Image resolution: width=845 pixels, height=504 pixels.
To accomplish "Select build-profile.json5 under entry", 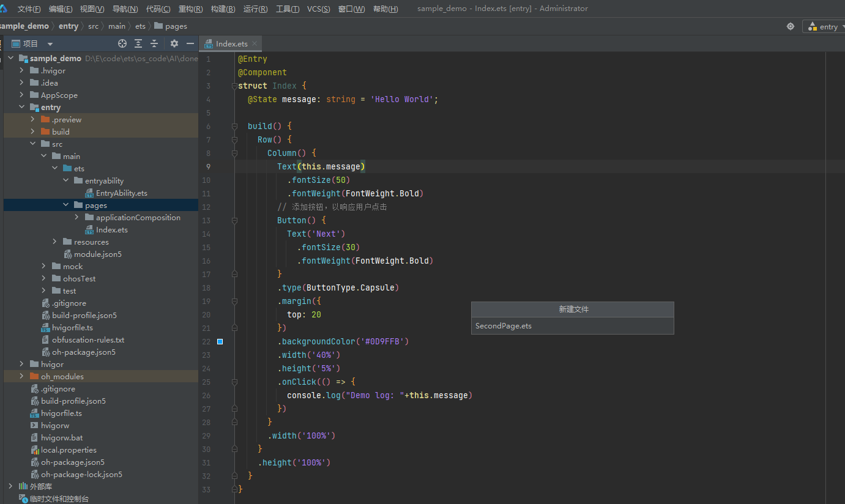I will click(84, 316).
